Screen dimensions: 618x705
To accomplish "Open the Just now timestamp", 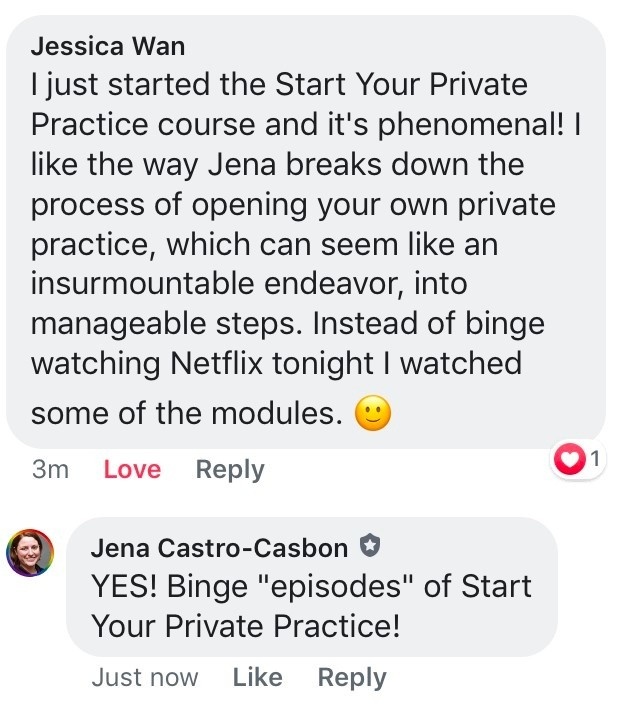I will (145, 678).
